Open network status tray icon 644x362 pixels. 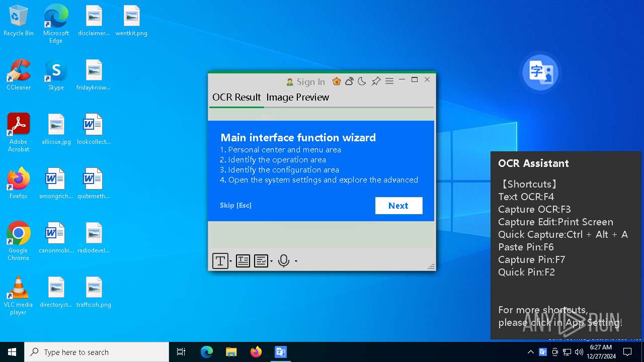[x=567, y=352]
